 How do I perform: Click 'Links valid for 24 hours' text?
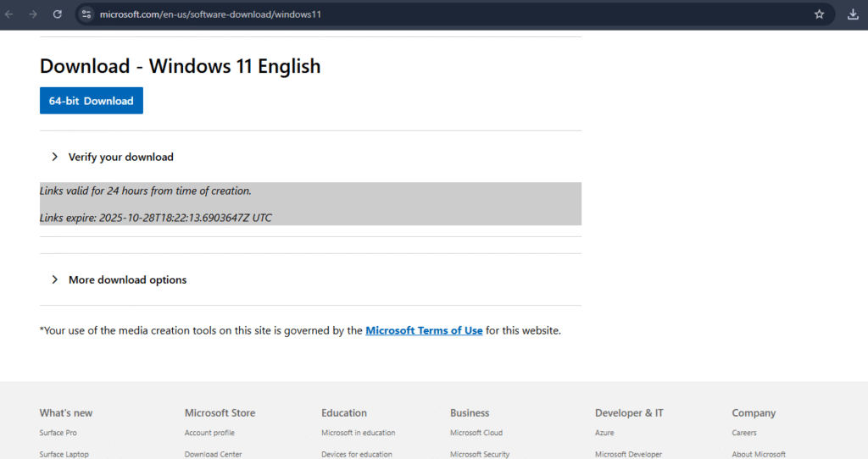[x=146, y=191]
